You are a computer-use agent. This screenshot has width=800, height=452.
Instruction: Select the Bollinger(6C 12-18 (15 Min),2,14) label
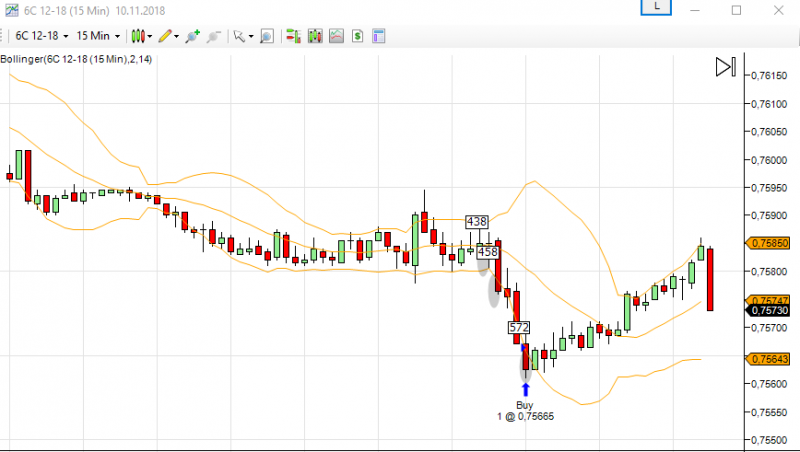[76, 59]
